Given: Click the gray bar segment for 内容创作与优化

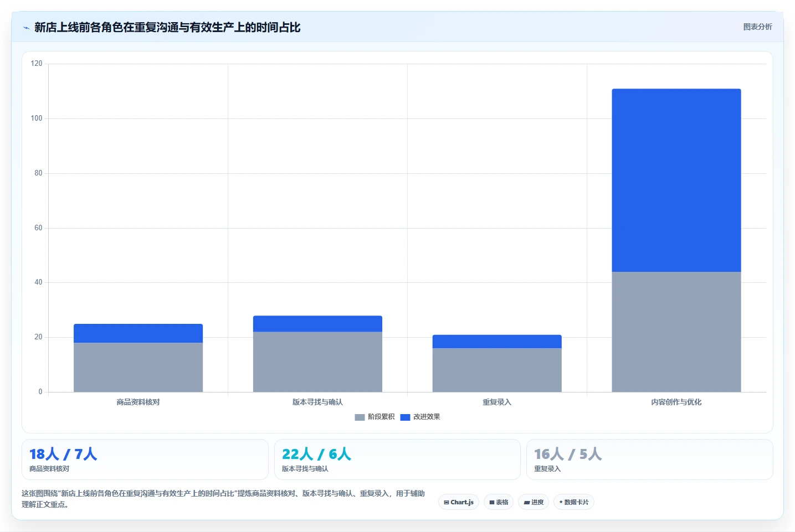Looking at the screenshot, I should (x=676, y=332).
